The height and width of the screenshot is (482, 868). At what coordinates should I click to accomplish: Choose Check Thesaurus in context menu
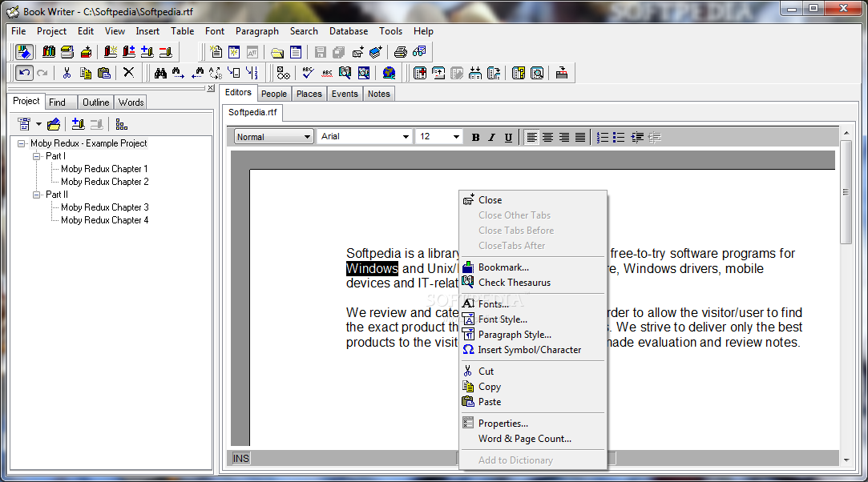pos(535,283)
